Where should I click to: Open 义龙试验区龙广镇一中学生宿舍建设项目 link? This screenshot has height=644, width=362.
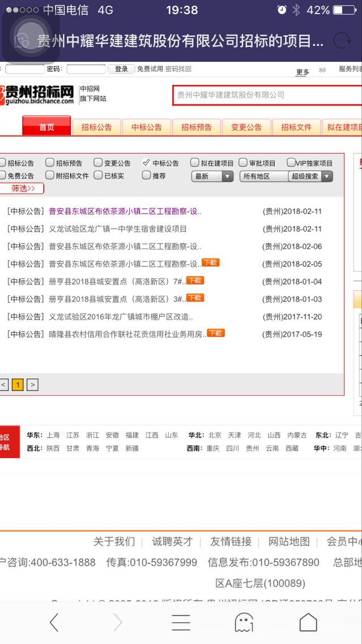[118, 229]
